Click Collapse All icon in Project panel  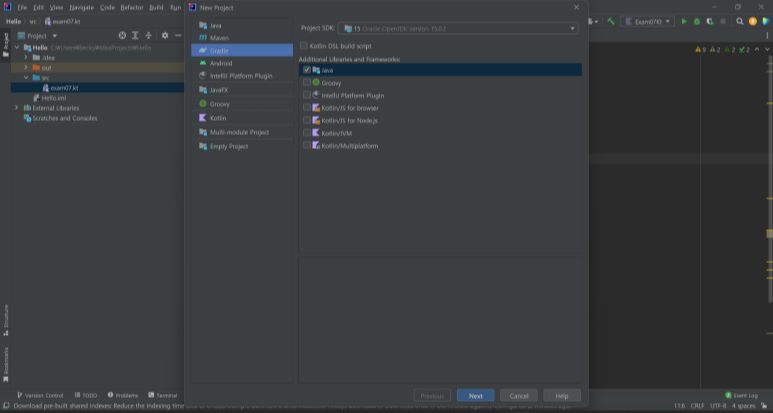[148, 35]
